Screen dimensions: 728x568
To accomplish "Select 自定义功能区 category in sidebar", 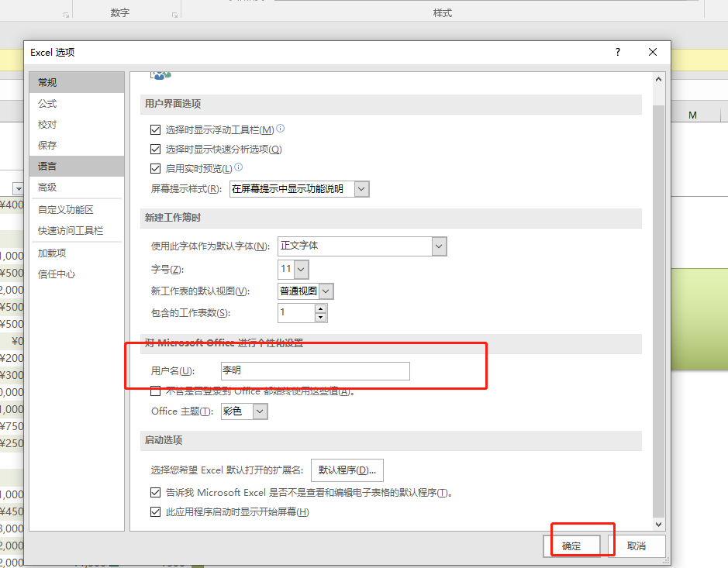I will click(x=77, y=210).
